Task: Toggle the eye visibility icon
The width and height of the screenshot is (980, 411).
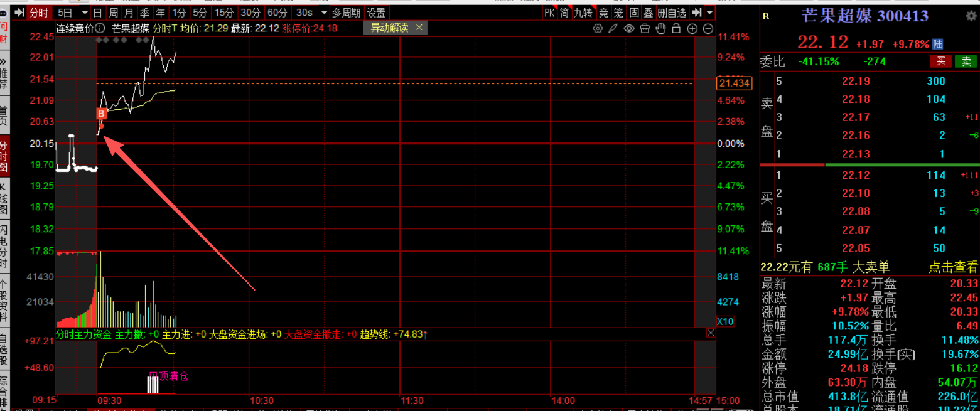Action: [629, 29]
